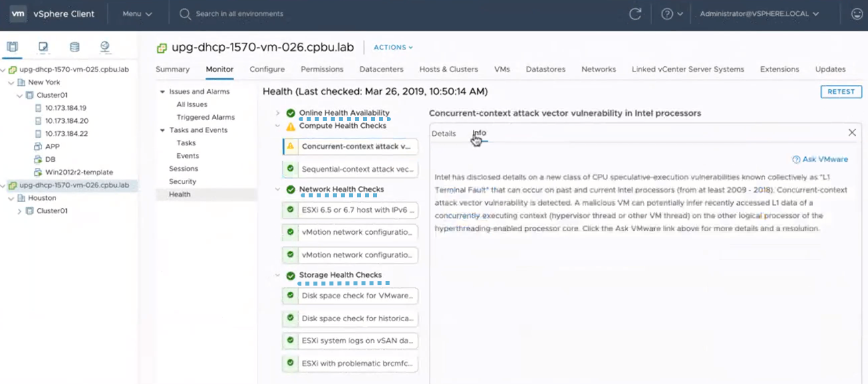The width and height of the screenshot is (868, 384).
Task: Select Disk space check for VMware check
Action: click(x=350, y=296)
